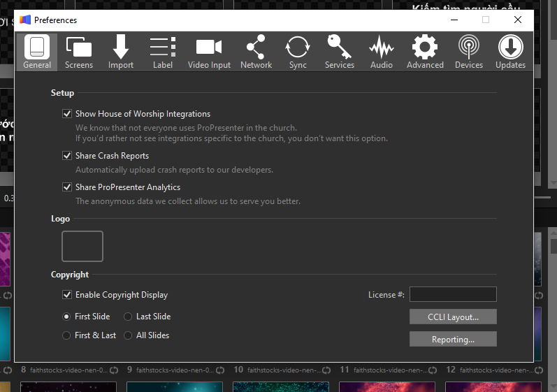The image size is (557, 392).
Task: Select slide 10 faithstocks-video-nen label
Action: click(284, 370)
